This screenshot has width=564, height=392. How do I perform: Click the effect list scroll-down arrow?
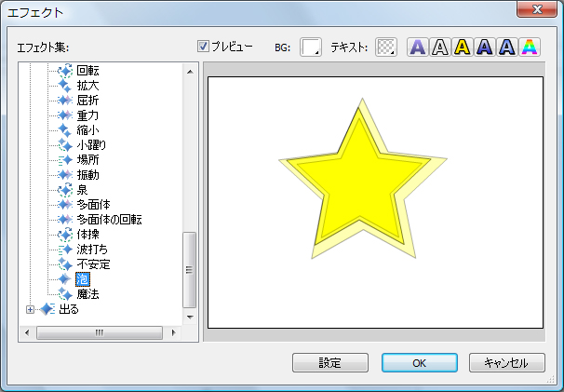click(x=190, y=318)
